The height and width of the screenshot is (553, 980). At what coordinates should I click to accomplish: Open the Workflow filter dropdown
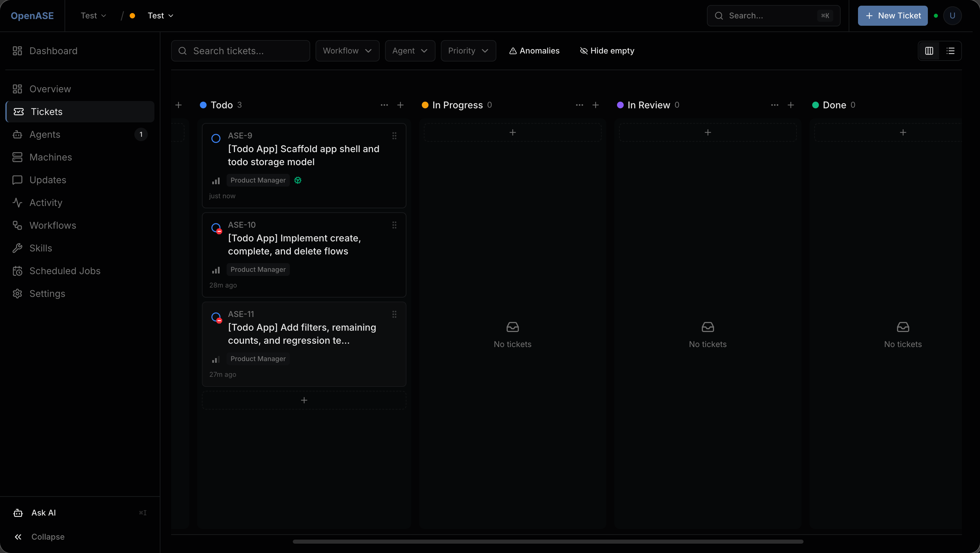click(347, 50)
